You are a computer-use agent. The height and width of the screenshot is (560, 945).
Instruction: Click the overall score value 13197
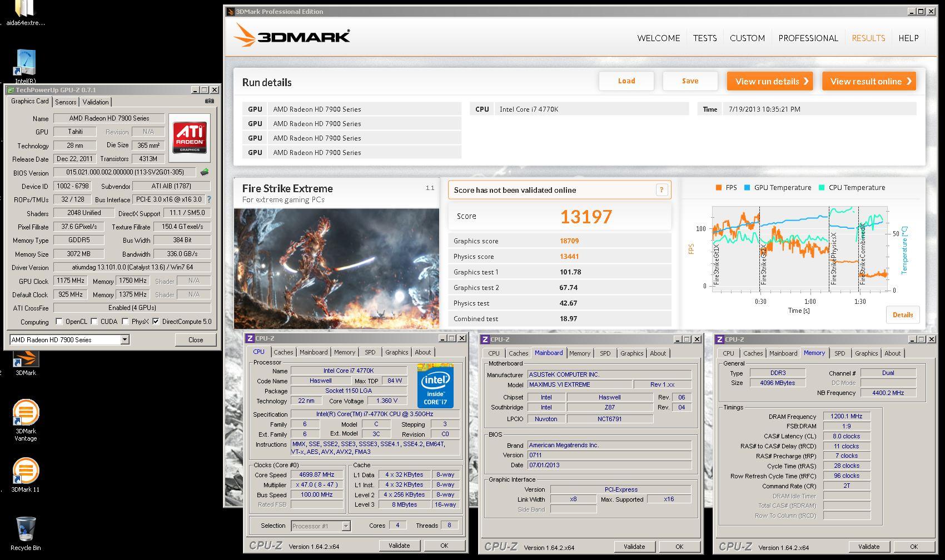point(586,216)
